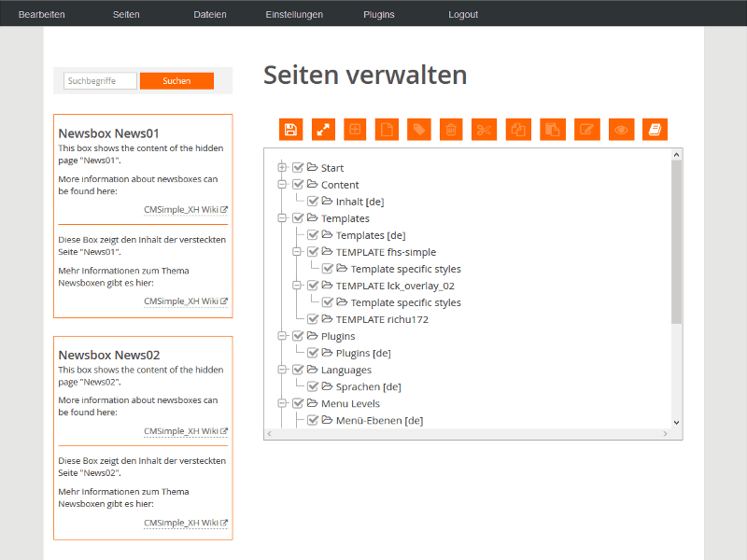Image resolution: width=747 pixels, height=560 pixels.
Task: Toggle the TEMPLATE fhs-simple checkbox
Action: pos(313,251)
